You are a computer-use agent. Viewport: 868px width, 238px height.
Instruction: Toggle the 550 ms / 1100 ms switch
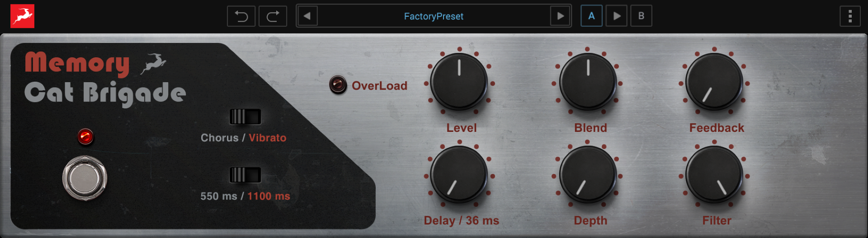click(x=245, y=175)
